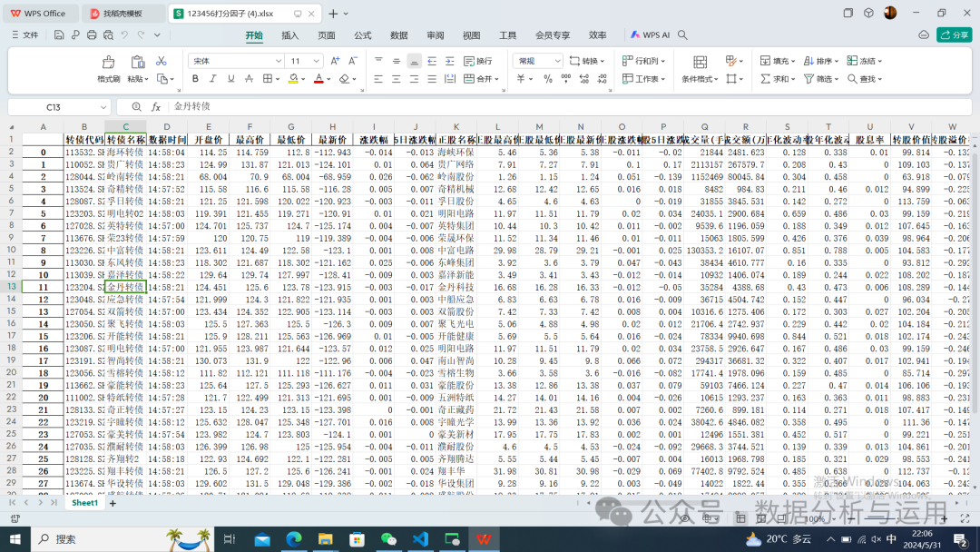Add a new sheet with plus button

pos(113,503)
